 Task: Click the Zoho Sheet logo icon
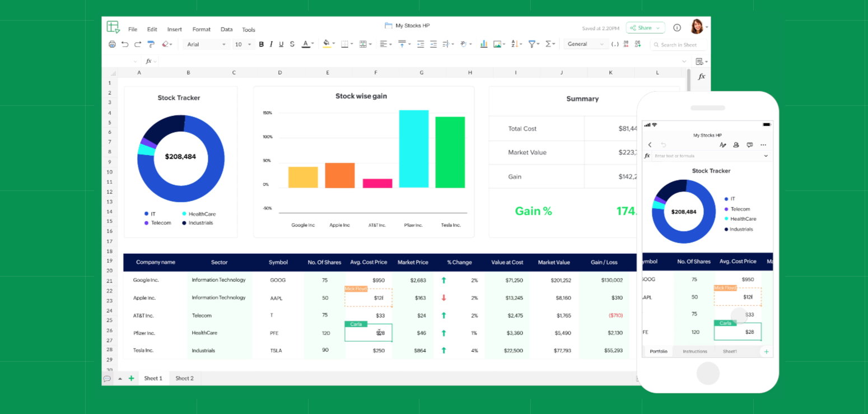[113, 27]
